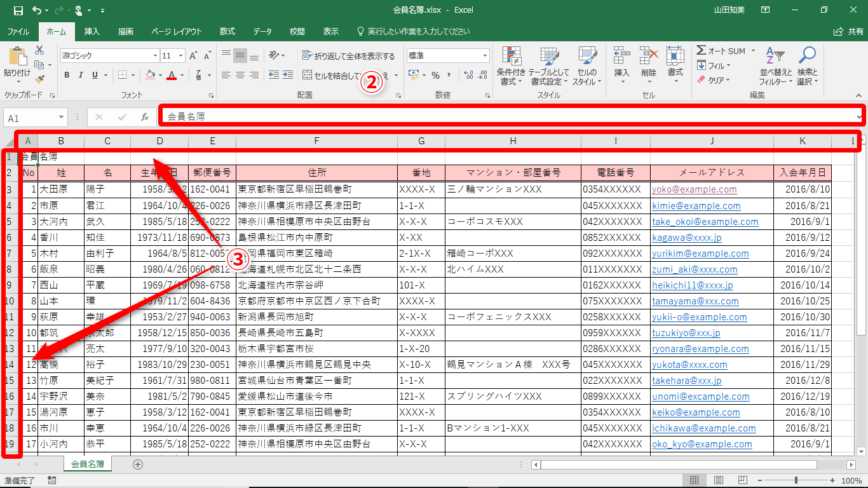Open the kagawa@xxxx.jp email link
The width and height of the screenshot is (868, 488).
point(687,237)
